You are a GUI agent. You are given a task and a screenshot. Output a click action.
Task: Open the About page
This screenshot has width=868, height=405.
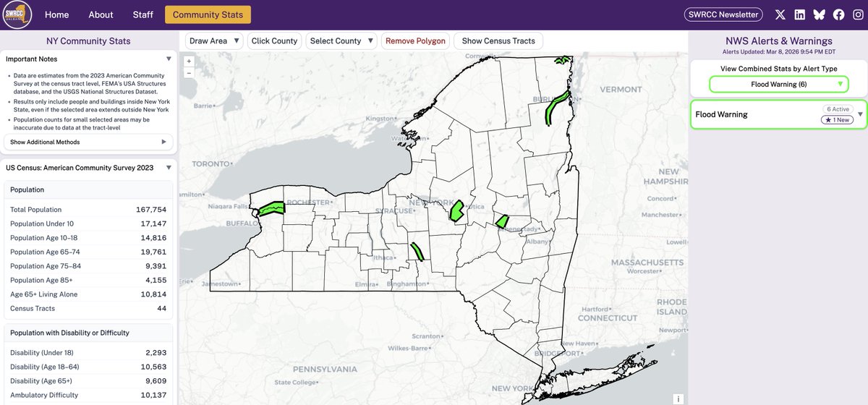pyautogui.click(x=101, y=14)
